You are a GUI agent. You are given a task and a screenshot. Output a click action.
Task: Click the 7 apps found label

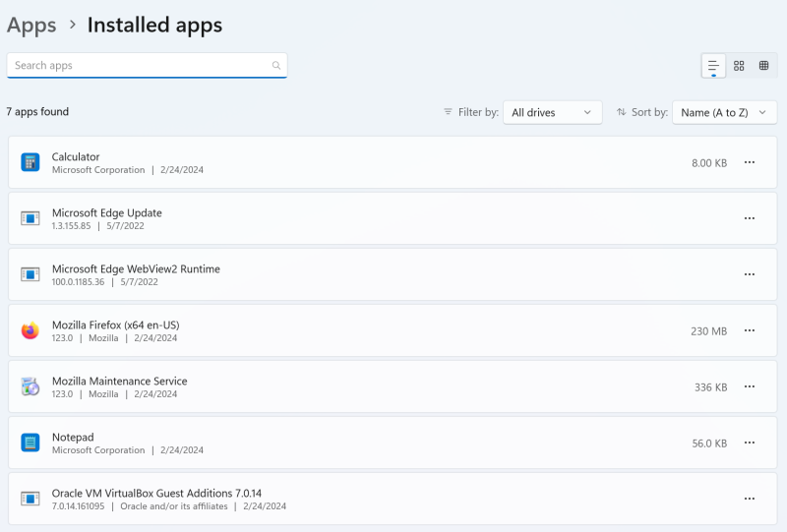[37, 111]
